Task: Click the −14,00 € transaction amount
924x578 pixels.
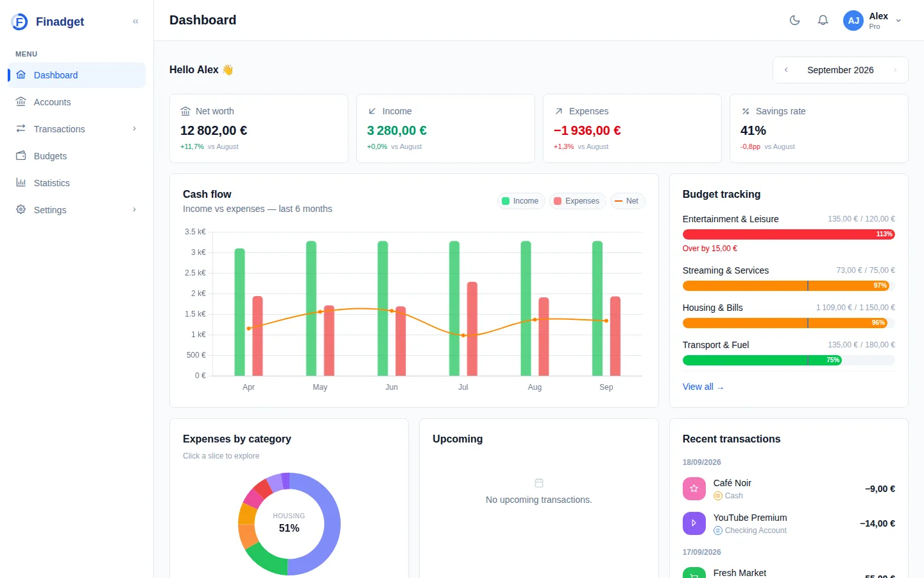Action: click(877, 523)
